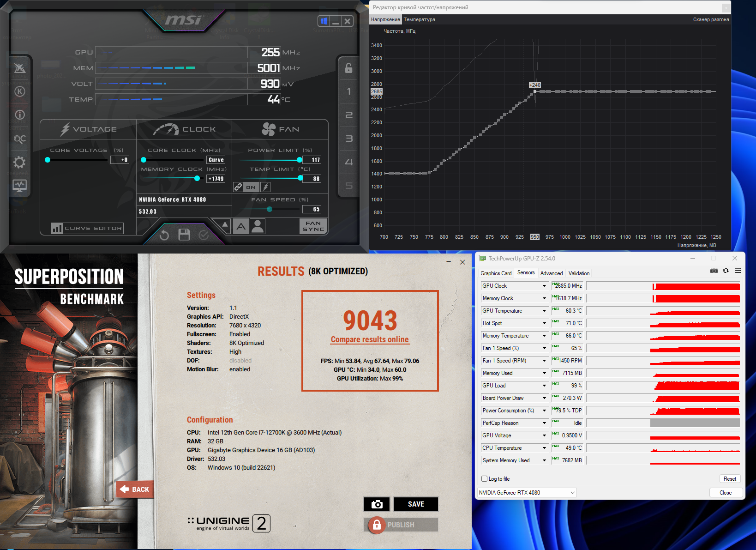Minimize the MSI Afterburner window
756x550 pixels.
pos(336,21)
